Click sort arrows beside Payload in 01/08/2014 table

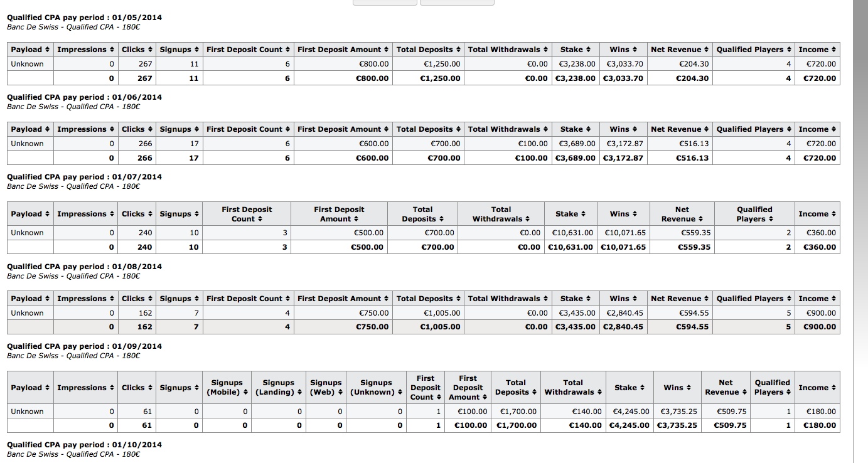click(48, 299)
